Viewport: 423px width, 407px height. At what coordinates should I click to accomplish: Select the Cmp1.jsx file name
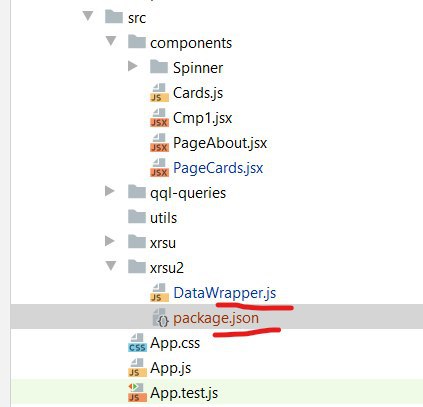click(202, 118)
